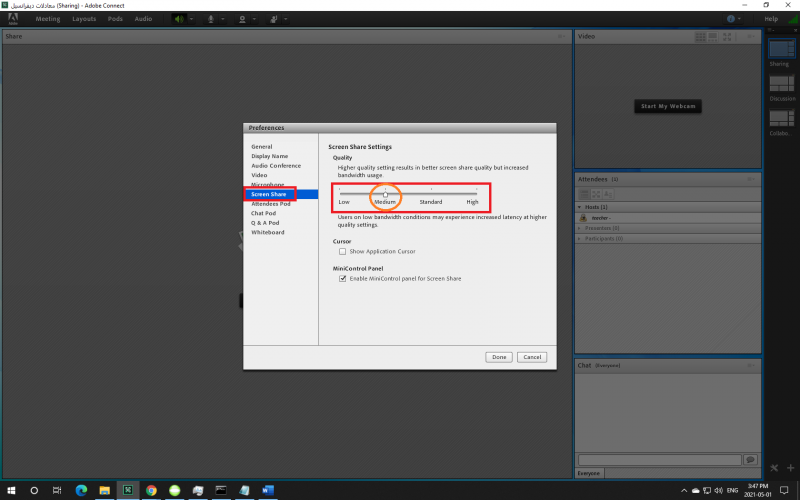
Task: Open Video pod full screen icon
Action: click(x=727, y=37)
